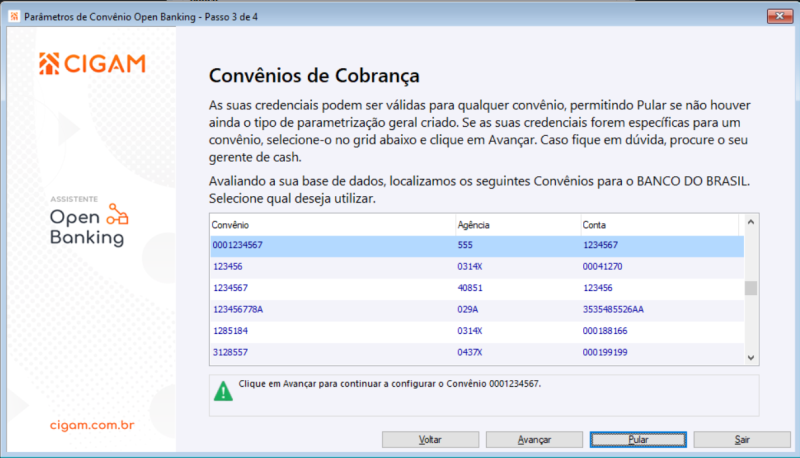The height and width of the screenshot is (458, 800).
Task: Click the green warning triangle icon
Action: coord(223,391)
